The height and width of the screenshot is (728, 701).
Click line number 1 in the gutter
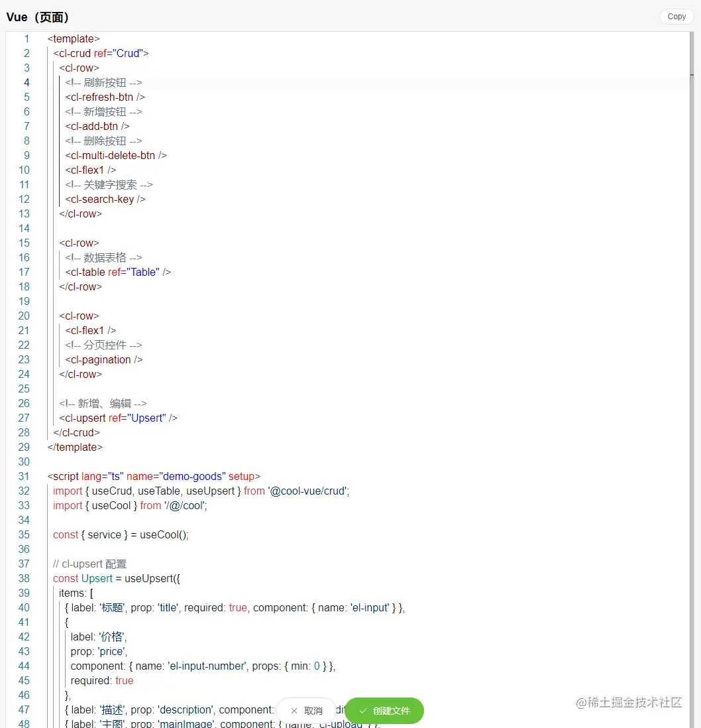point(27,39)
